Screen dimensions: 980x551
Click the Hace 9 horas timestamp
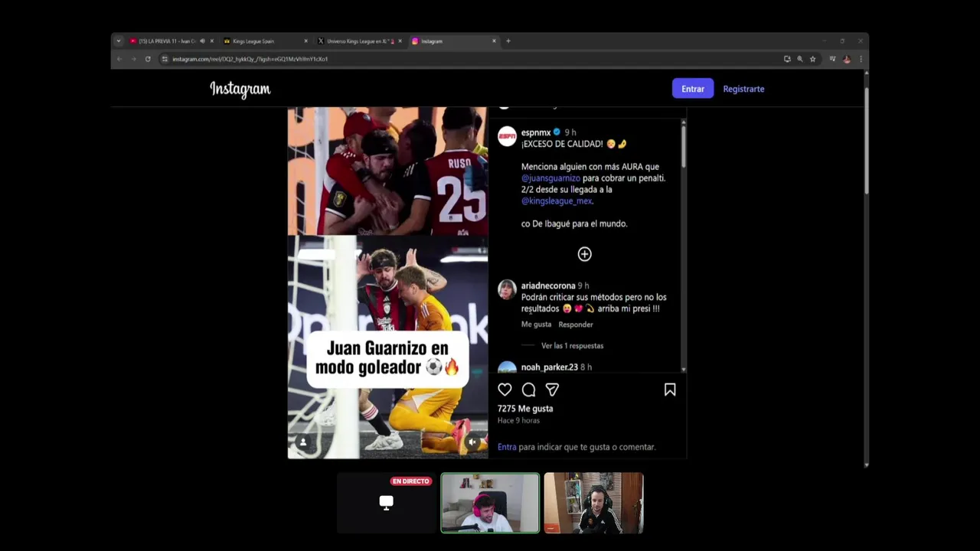(518, 420)
